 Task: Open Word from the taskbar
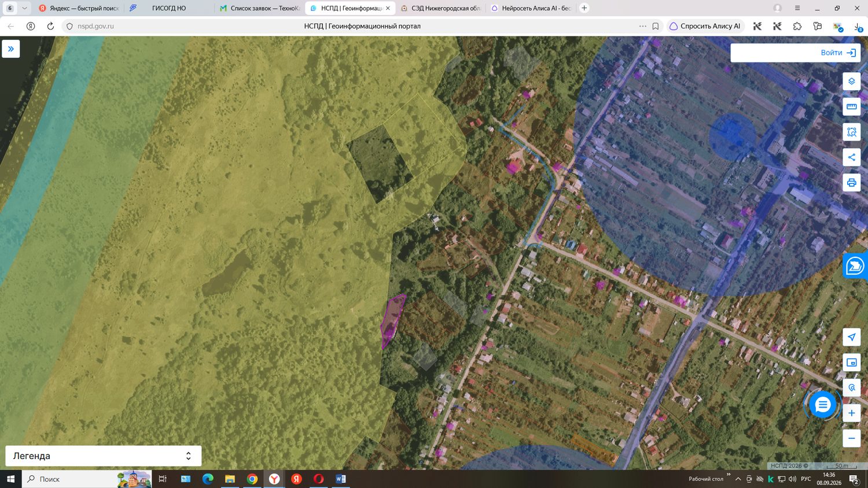[x=340, y=479]
